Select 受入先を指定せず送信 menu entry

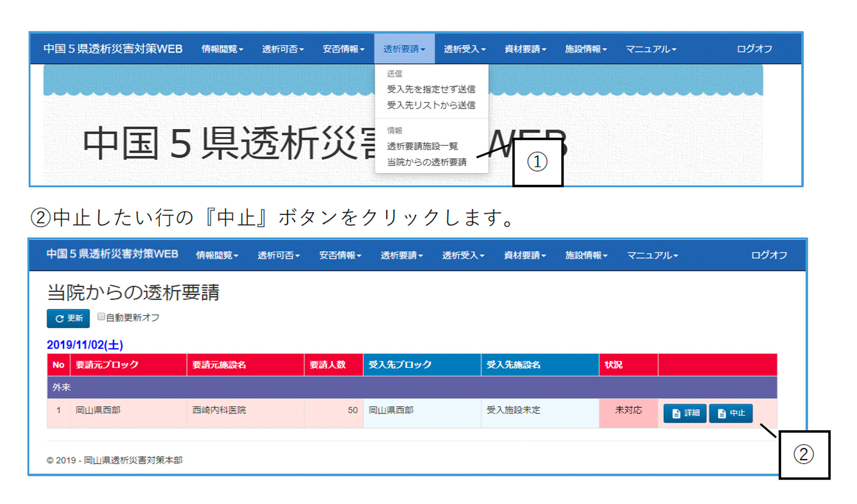[x=431, y=89]
